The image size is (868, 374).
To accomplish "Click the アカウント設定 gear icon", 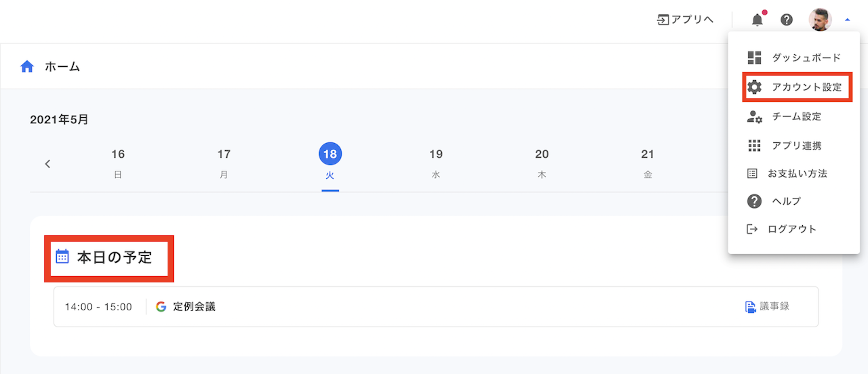I will coord(754,87).
